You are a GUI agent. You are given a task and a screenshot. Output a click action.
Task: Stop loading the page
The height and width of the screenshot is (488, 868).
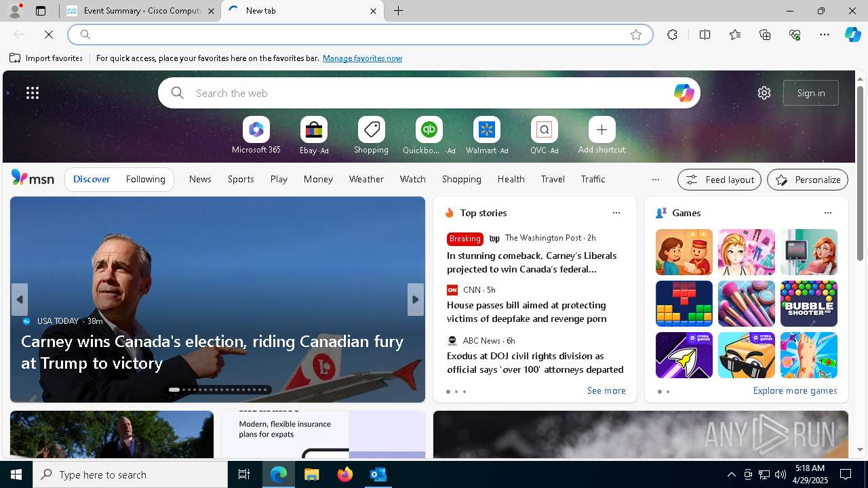(49, 35)
